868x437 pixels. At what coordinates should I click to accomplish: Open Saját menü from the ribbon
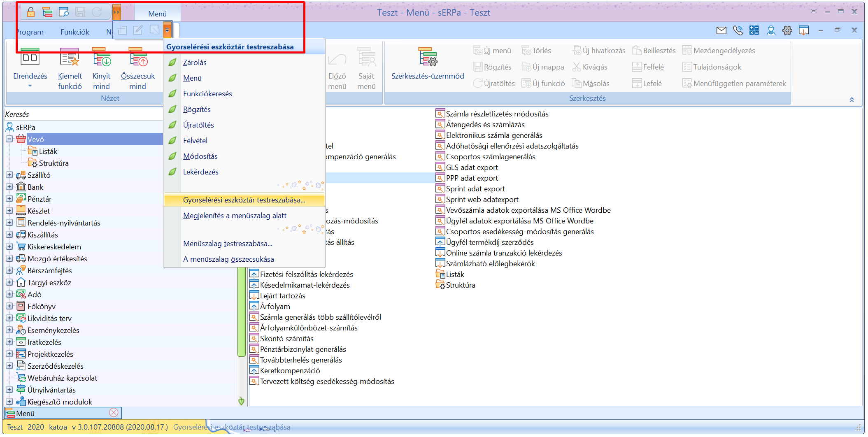pos(366,68)
